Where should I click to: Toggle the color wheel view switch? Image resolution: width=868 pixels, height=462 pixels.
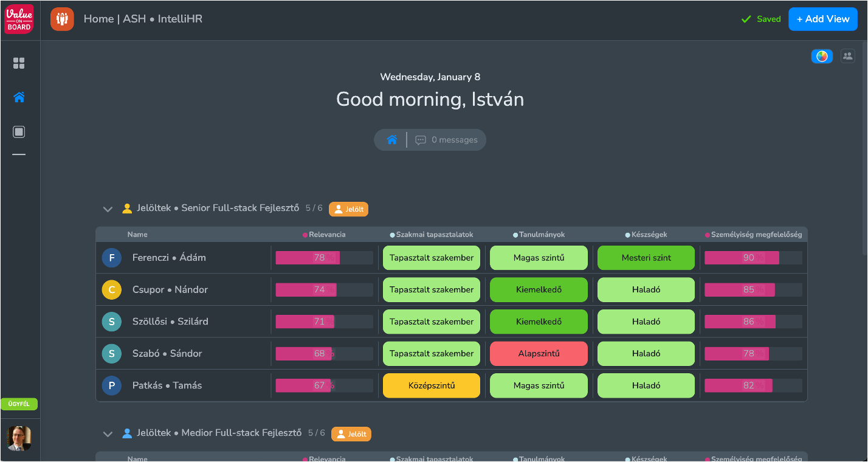(822, 56)
